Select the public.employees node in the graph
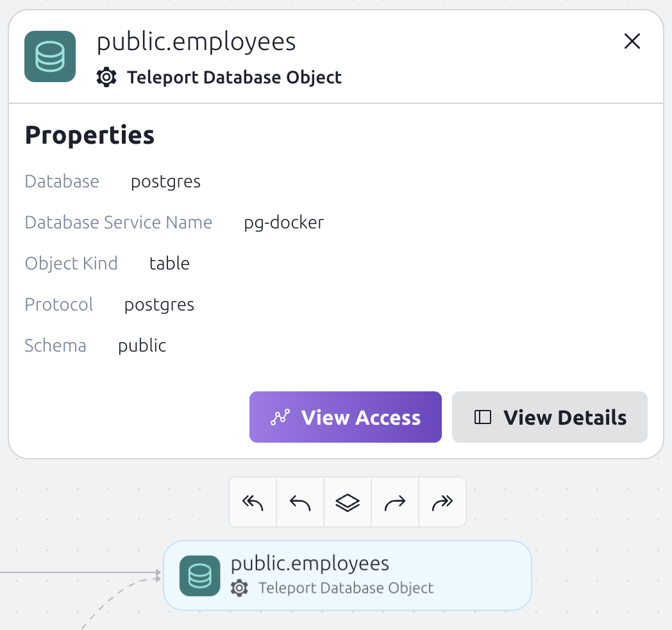This screenshot has height=630, width=672. click(348, 575)
